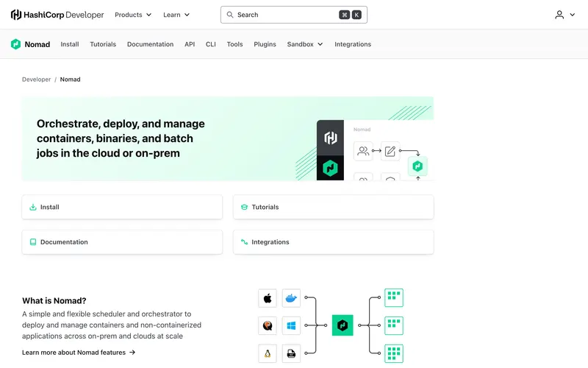Screen dimensions: 588x368
Task: Click the Docker whale icon in diagram
Action: [x=291, y=298]
